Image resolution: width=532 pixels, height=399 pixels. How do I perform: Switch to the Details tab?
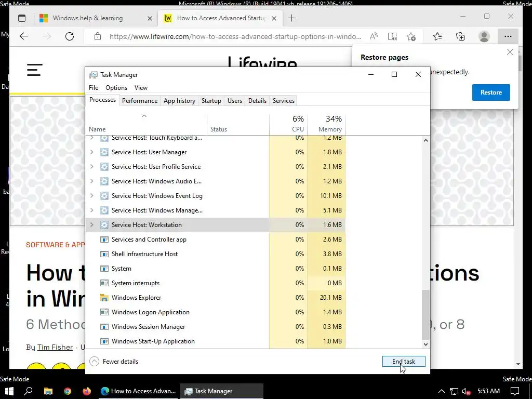[x=257, y=101]
